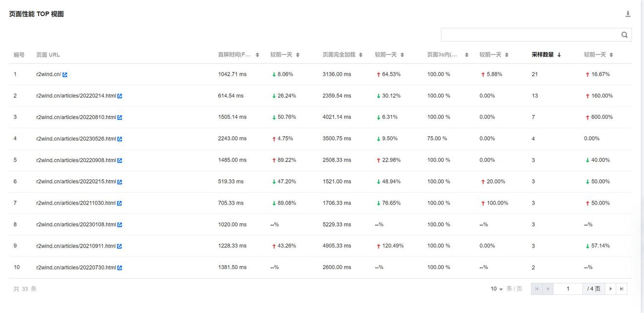Image resolution: width=644 pixels, height=313 pixels.
Task: Click the search magnifier icon
Action: pyautogui.click(x=624, y=34)
